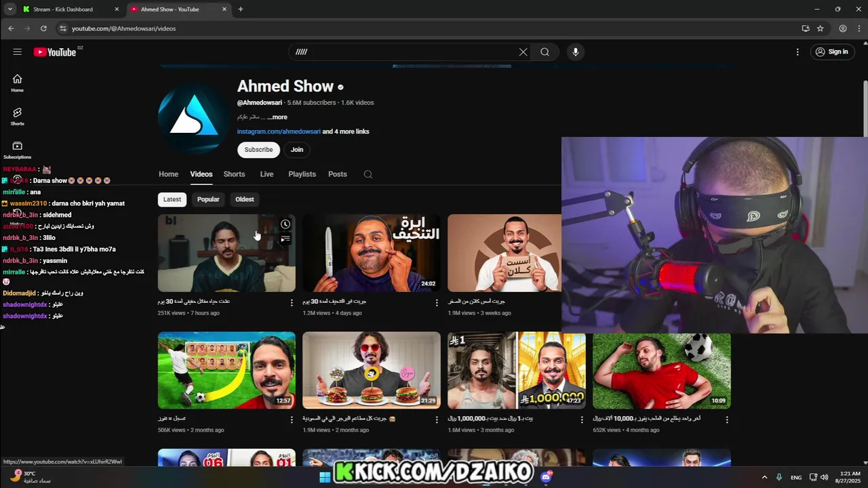Click 'and 4 more links'
The height and width of the screenshot is (488, 868).
pyautogui.click(x=346, y=131)
